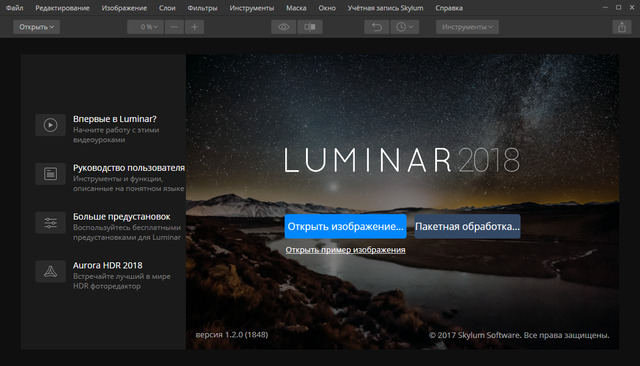Minimize the Luminar window
640x366 pixels.
(x=605, y=7)
